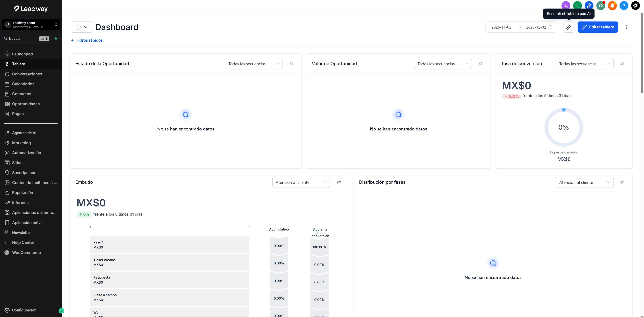Open the green phone dialer icon

point(577,6)
